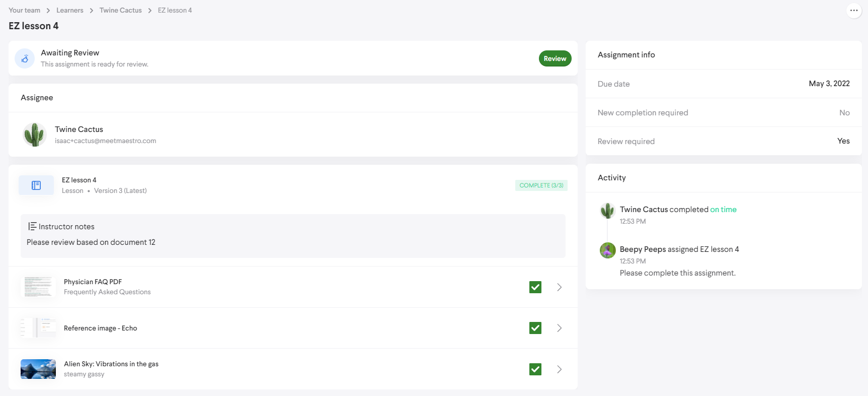Toggle the Physician FAQ PDF checkbox
This screenshot has width=868, height=396.
(x=535, y=287)
